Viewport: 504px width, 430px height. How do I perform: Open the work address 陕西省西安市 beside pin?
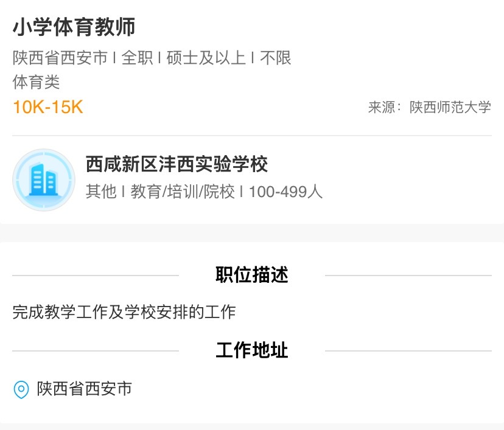point(84,389)
